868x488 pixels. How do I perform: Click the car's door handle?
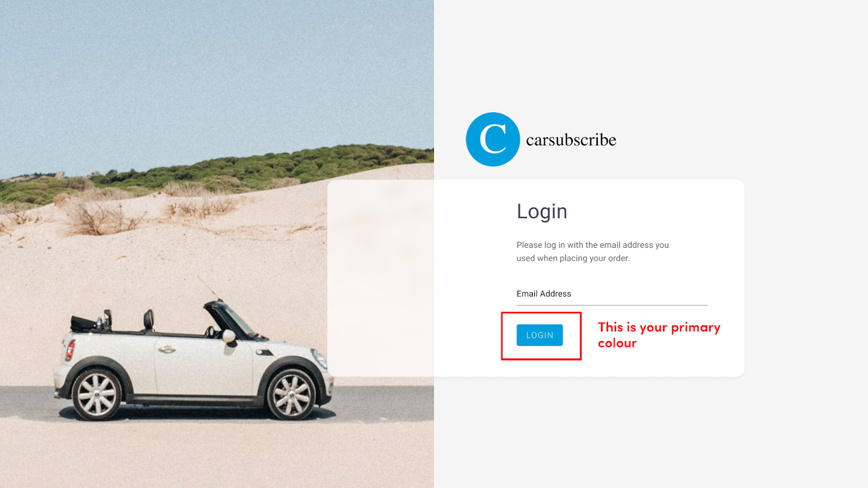pyautogui.click(x=167, y=350)
